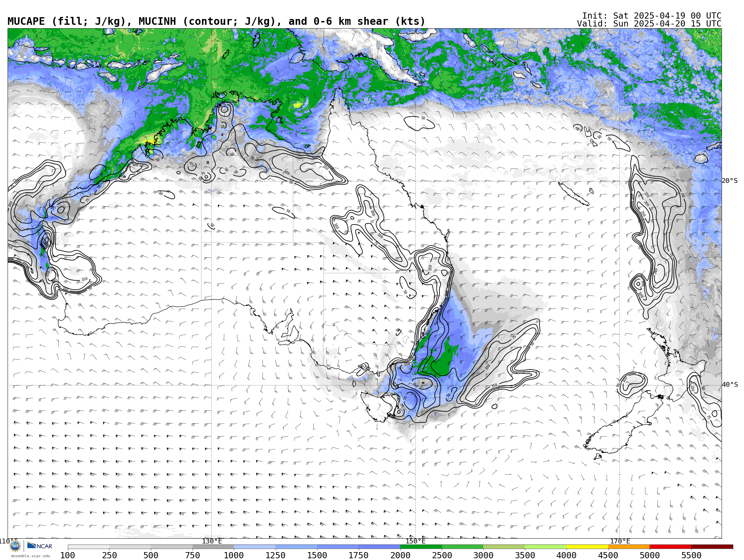
Task: Click the 130°E longitude label
Action: pos(212,541)
